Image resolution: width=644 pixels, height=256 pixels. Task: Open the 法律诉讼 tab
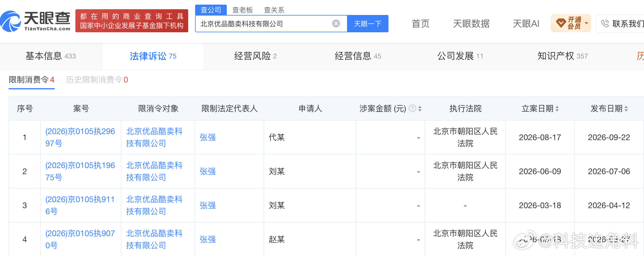point(153,56)
